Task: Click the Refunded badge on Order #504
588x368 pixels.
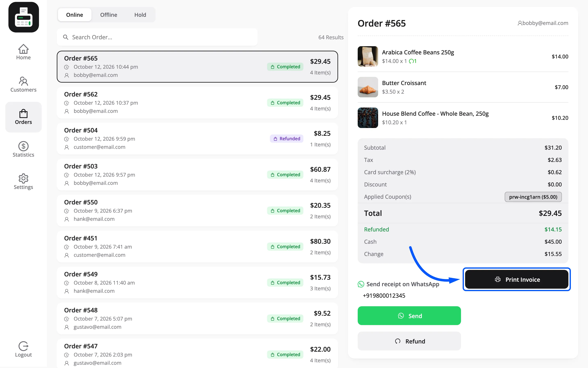Action: click(x=286, y=139)
